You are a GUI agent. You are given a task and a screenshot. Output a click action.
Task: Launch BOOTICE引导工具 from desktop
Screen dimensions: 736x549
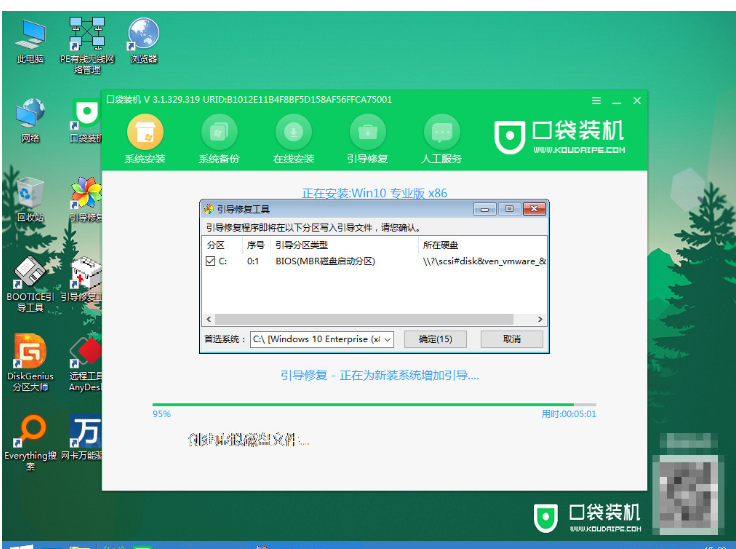pos(30,276)
